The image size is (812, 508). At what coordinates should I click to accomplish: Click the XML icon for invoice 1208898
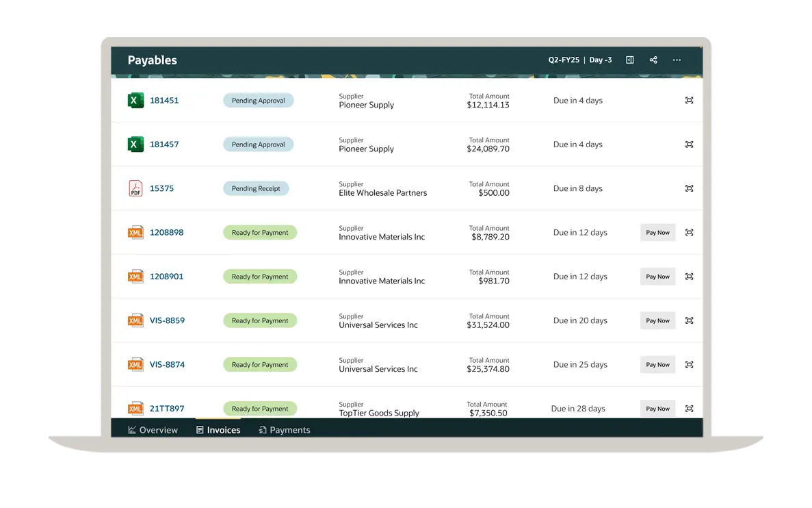135,233
